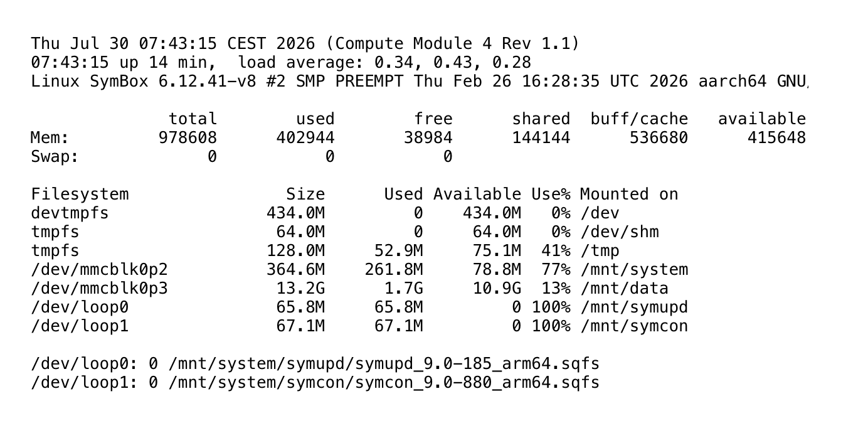Viewport: 868px width, 438px height.
Task: Click the /mnt/data mount point
Action: click(624, 289)
